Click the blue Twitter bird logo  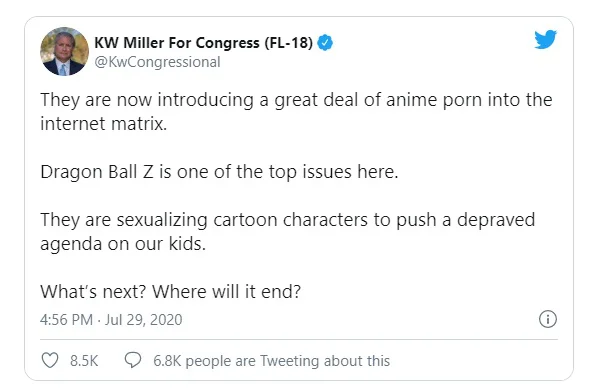point(545,39)
